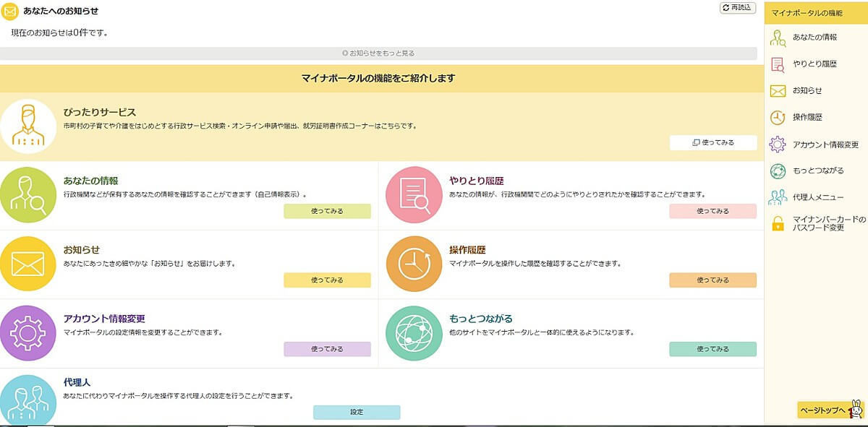This screenshot has height=427, width=868.
Task: Click the ページトップへ button
Action: click(x=822, y=410)
